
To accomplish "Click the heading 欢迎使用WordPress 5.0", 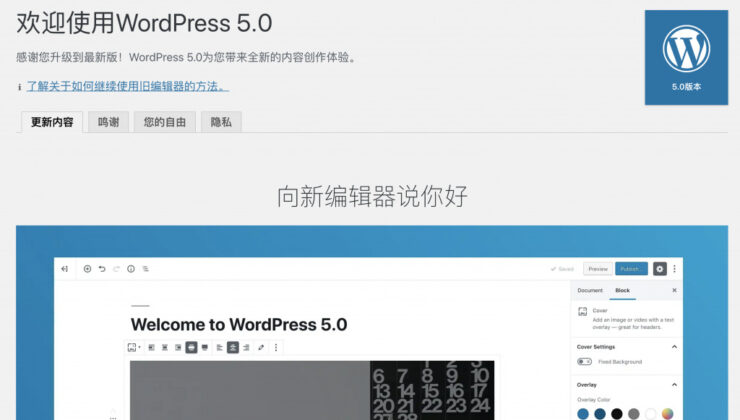I will 144,23.
